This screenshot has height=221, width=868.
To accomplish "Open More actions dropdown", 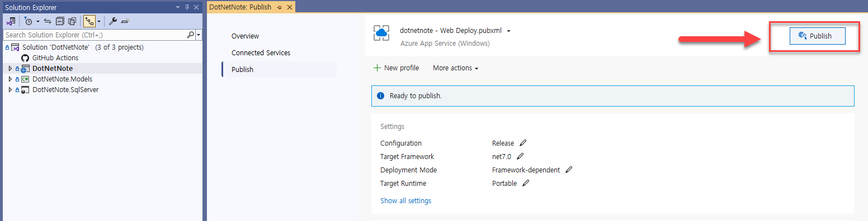I will [456, 68].
